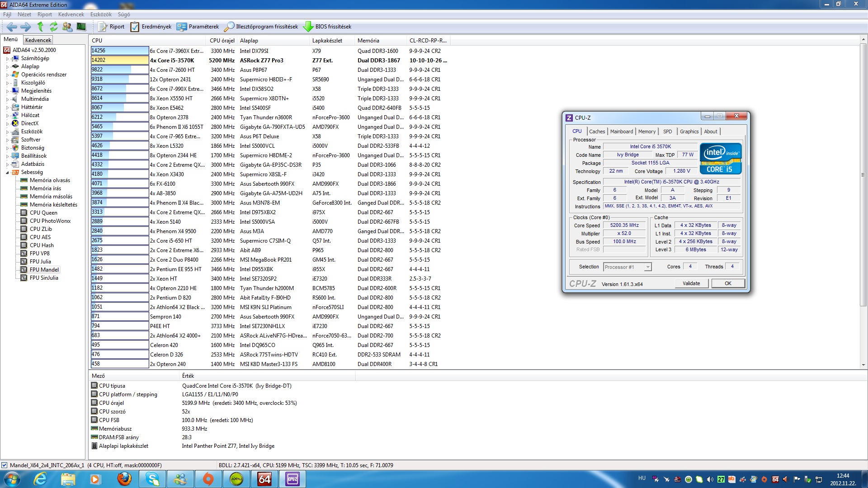Select the CPU PhotoWorxx benchmark
The image size is (868, 488).
(x=50, y=221)
